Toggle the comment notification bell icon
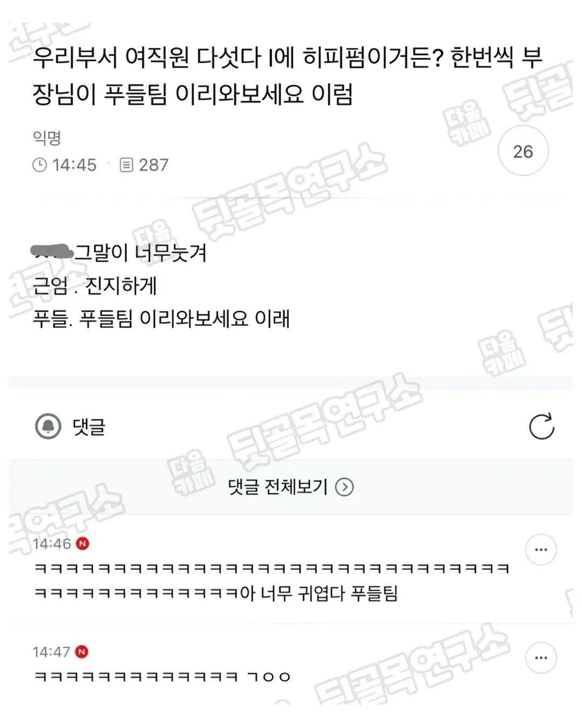This screenshot has height=728, width=582. coord(48,427)
